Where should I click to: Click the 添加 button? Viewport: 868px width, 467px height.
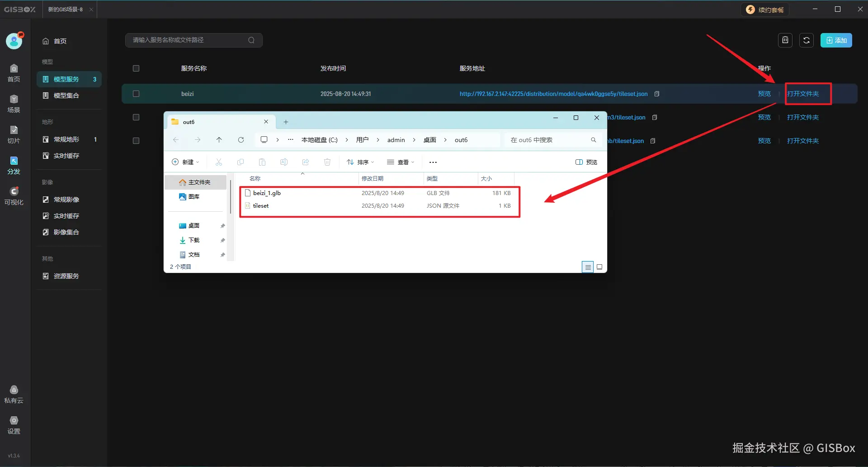pyautogui.click(x=836, y=40)
